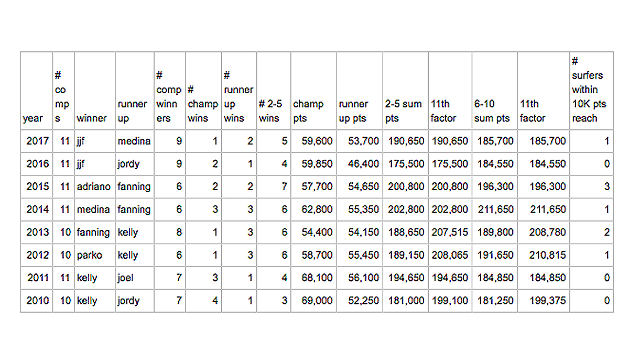Click the 'medina' runner up cell in 2017 row

coord(135,141)
